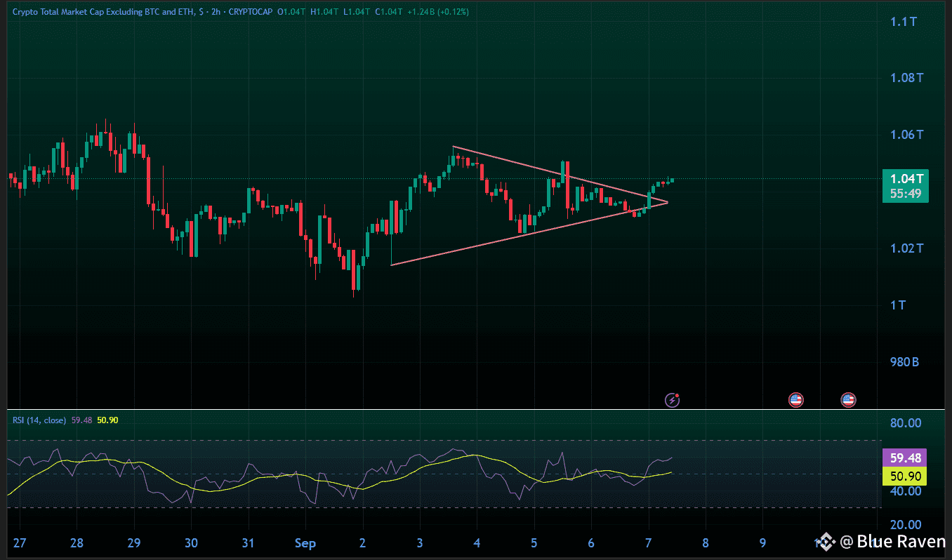
Task: Click the 55:49 candle countdown timer
Action: tap(905, 194)
